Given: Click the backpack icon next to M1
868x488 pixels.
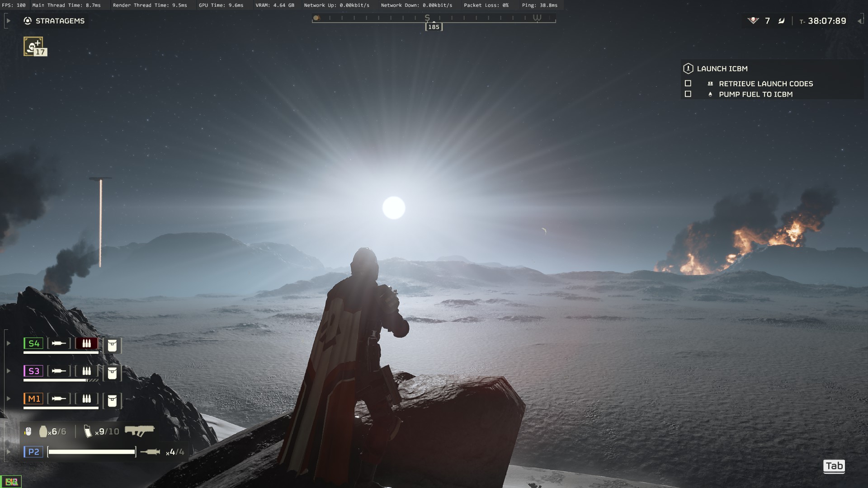Looking at the screenshot, I should point(112,400).
